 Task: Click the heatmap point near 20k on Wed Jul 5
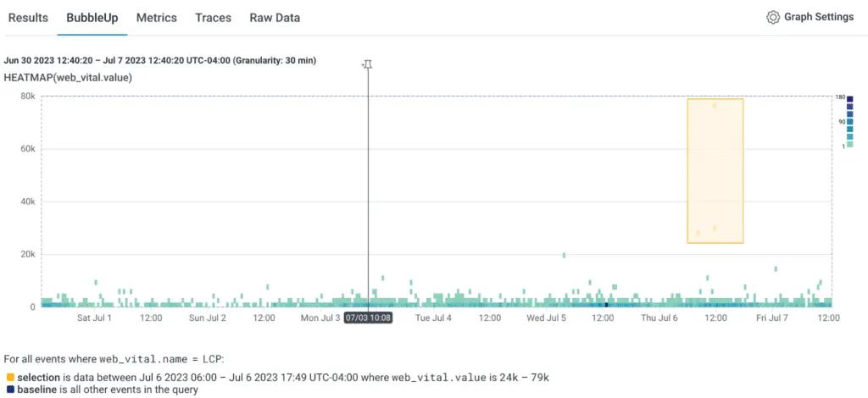click(x=564, y=254)
